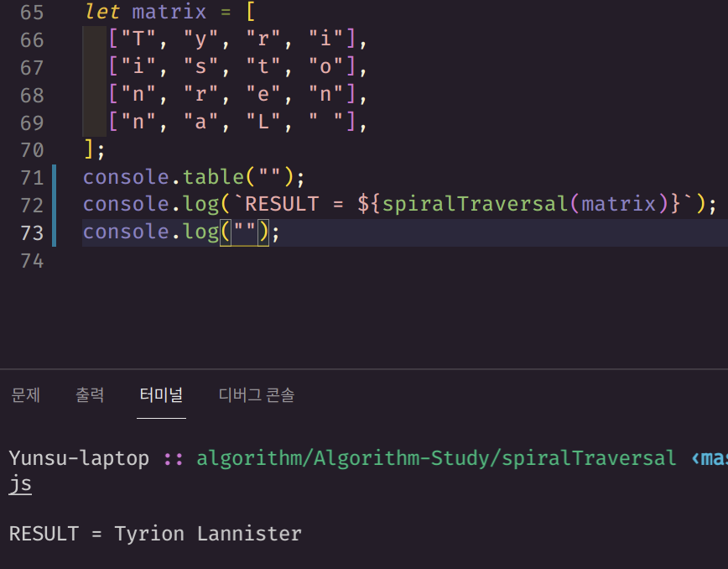The width and height of the screenshot is (728, 569).
Task: Click the "L" string on line 69
Action: [262, 122]
